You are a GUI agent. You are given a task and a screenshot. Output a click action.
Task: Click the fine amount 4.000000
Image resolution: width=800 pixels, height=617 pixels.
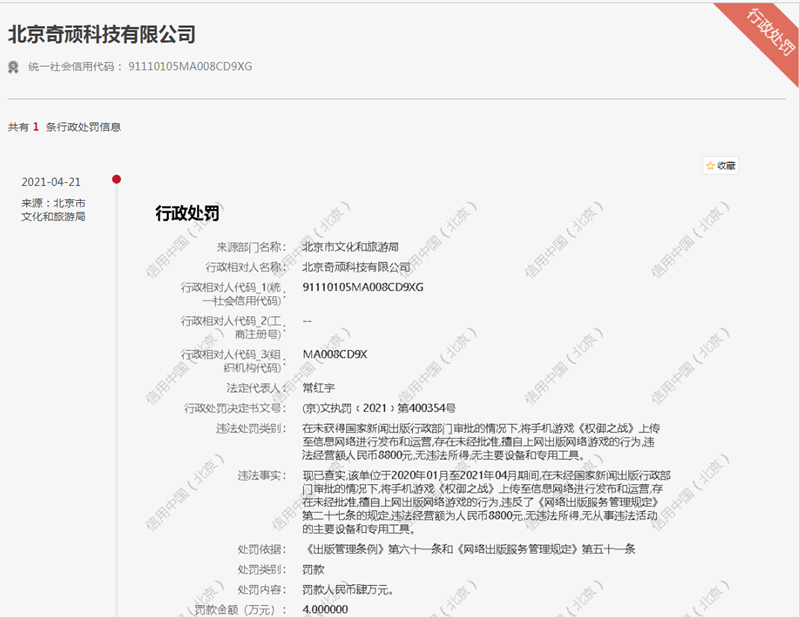click(325, 609)
